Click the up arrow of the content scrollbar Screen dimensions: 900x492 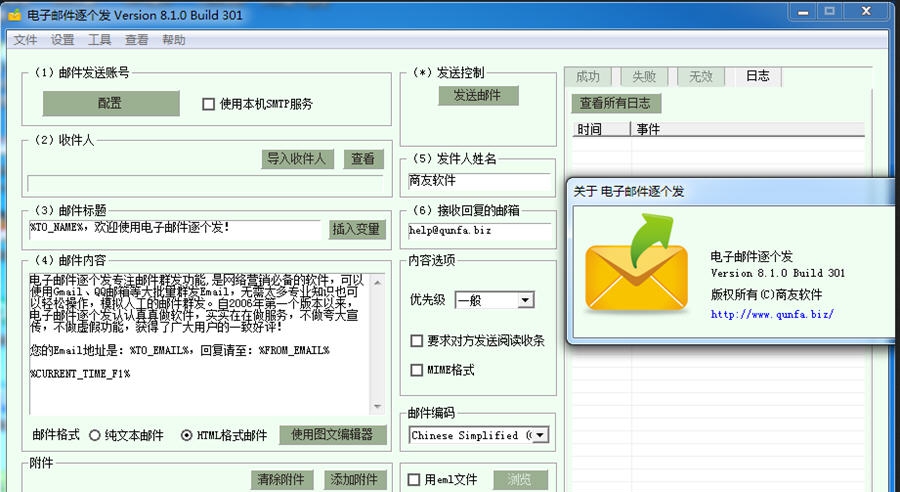377,282
